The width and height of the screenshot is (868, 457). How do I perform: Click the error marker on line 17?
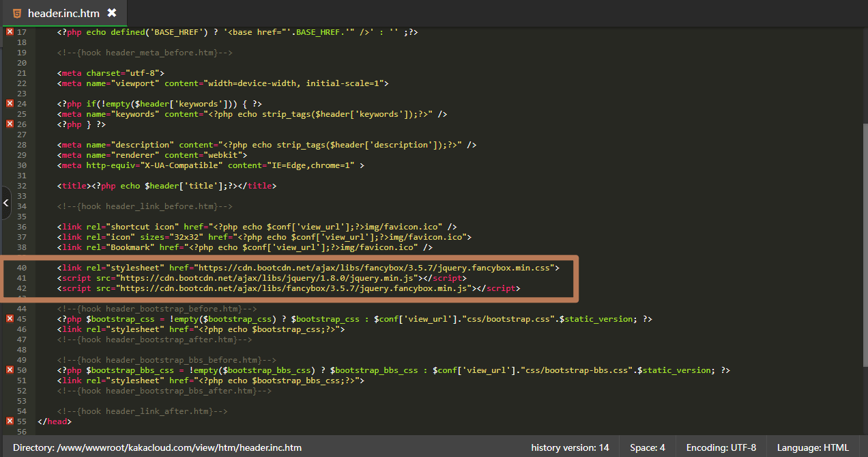pyautogui.click(x=10, y=32)
